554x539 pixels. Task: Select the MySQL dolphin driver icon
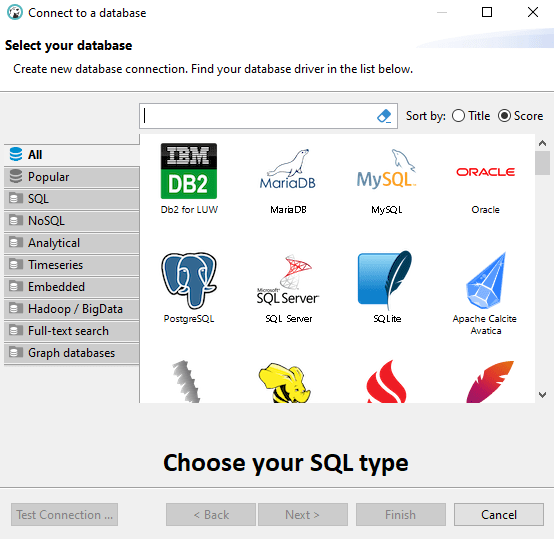pyautogui.click(x=387, y=169)
